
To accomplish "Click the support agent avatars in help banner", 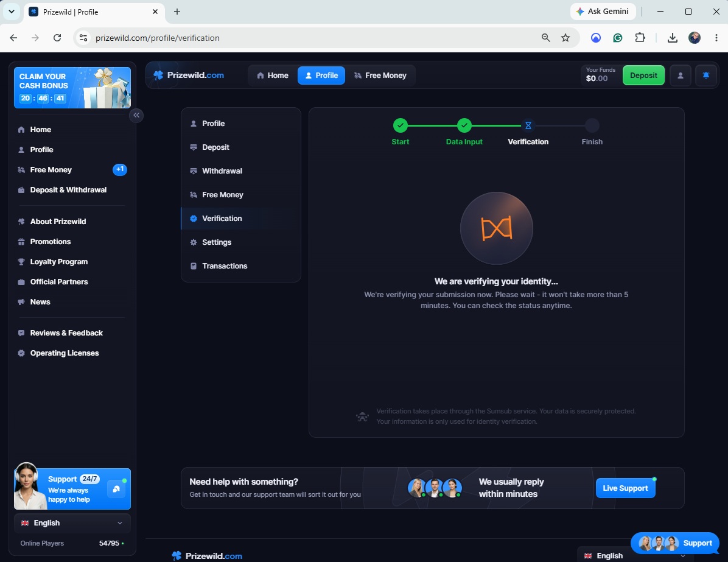I will 435,488.
